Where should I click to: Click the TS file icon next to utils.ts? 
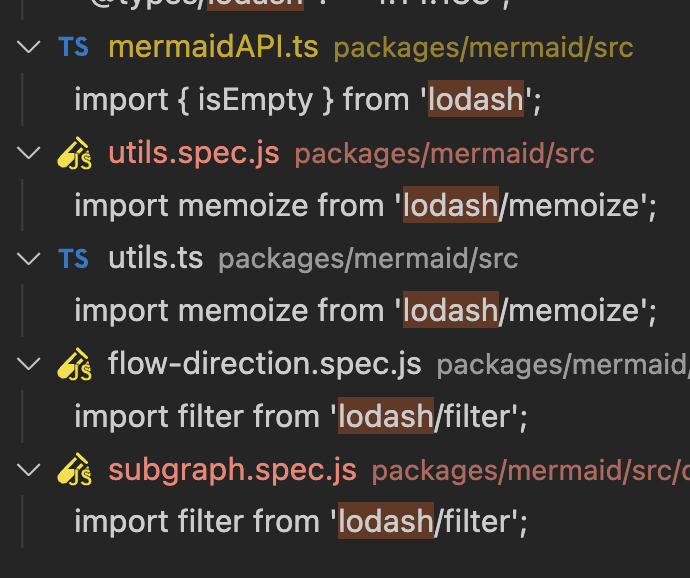pos(73,258)
